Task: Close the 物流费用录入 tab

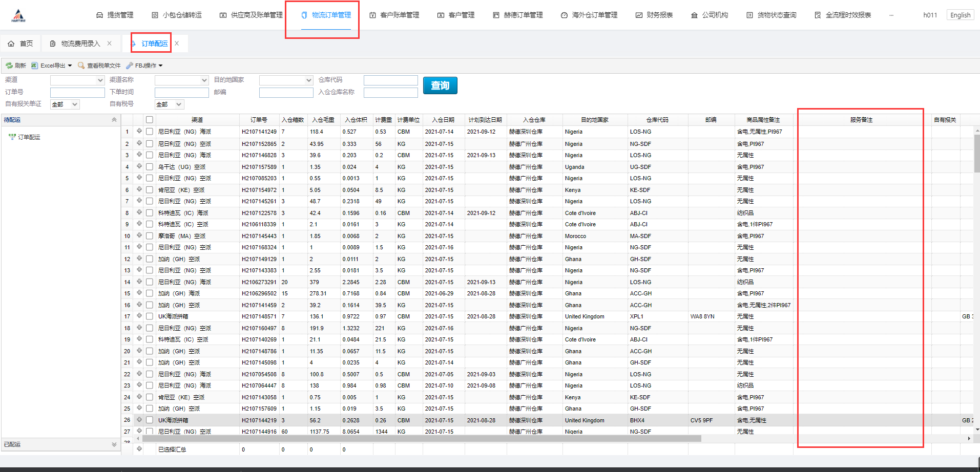Action: click(110, 44)
